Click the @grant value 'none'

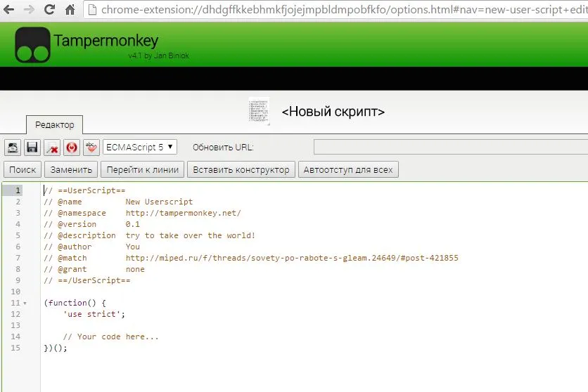135,269
